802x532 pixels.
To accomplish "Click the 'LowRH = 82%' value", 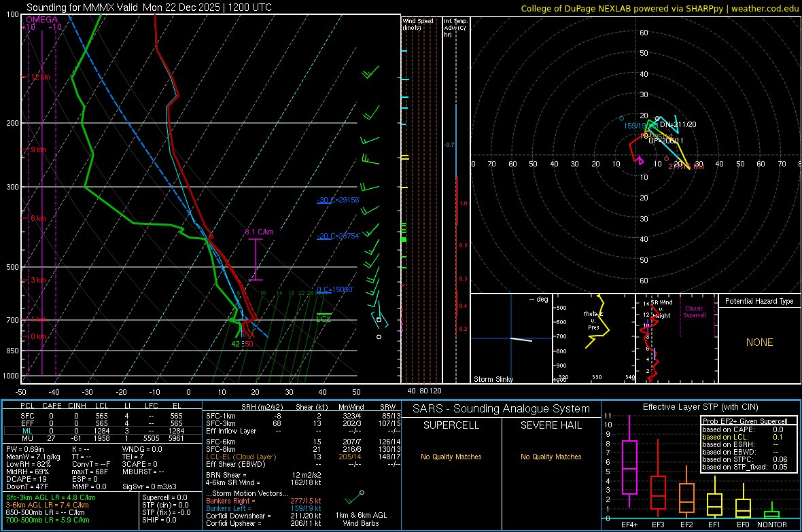I will pos(28,465).
